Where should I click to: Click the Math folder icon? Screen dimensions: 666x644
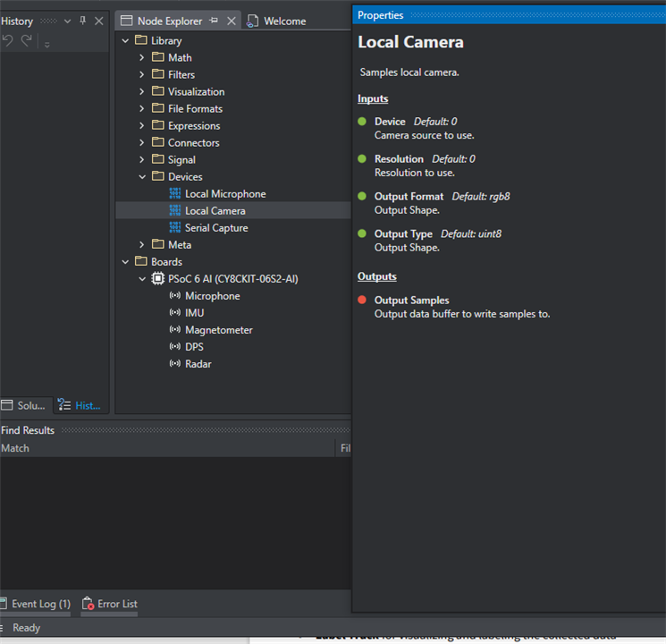(x=158, y=57)
